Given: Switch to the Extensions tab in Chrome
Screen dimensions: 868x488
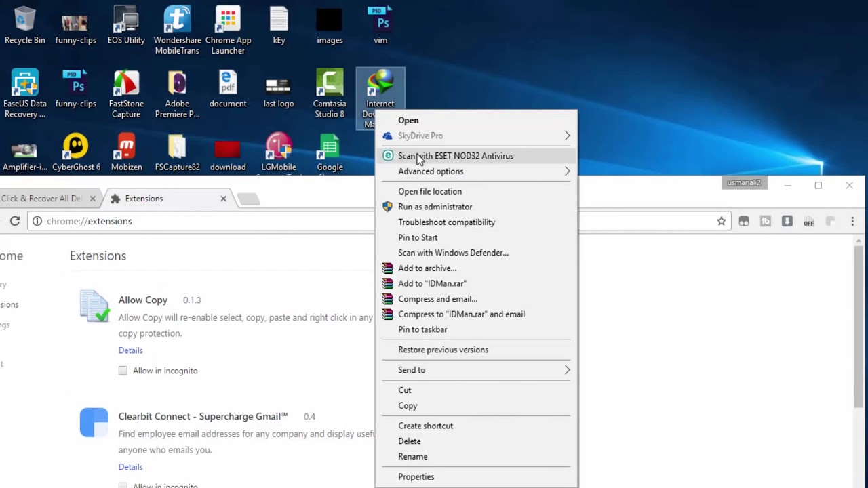Looking at the screenshot, I should (166, 199).
